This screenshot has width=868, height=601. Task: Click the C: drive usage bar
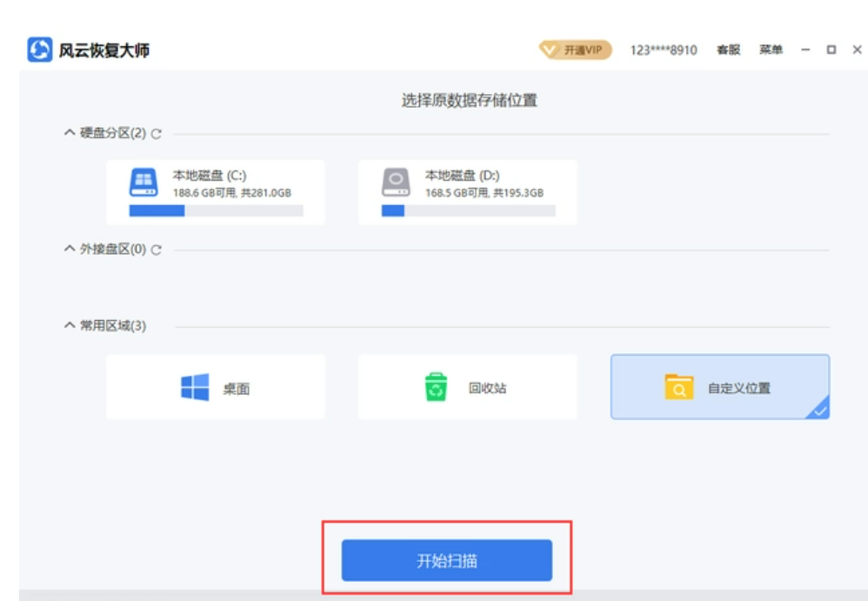tap(216, 210)
